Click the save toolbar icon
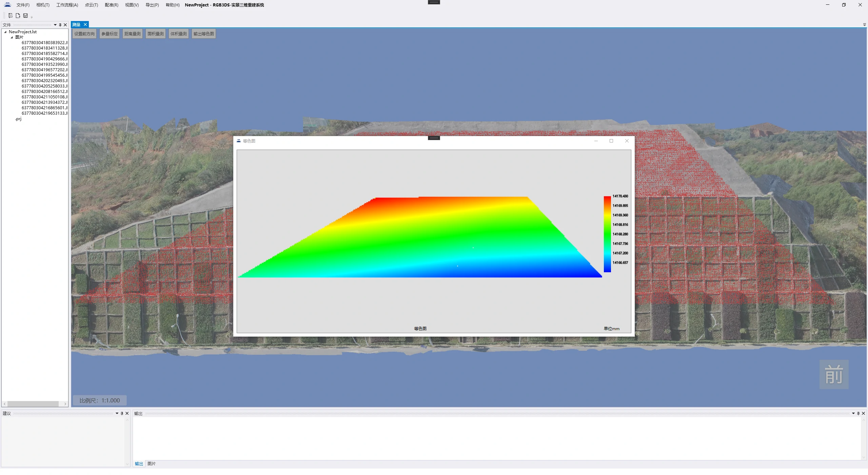 25,16
